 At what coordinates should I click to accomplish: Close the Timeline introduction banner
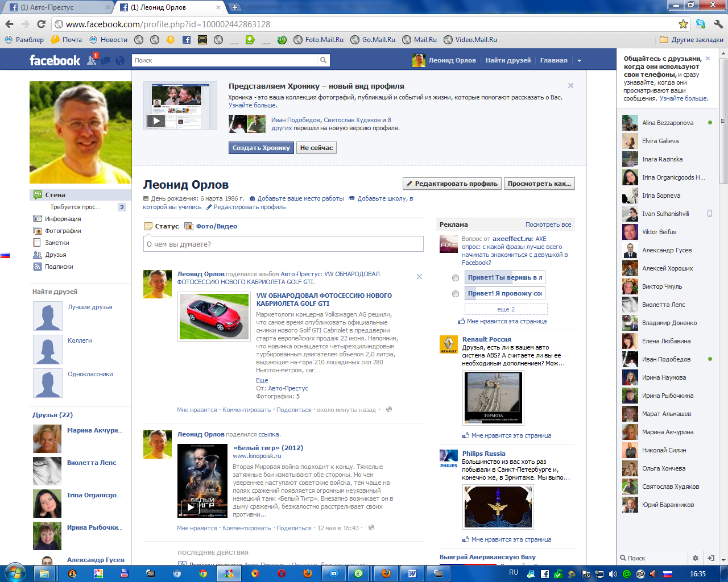coord(570,86)
